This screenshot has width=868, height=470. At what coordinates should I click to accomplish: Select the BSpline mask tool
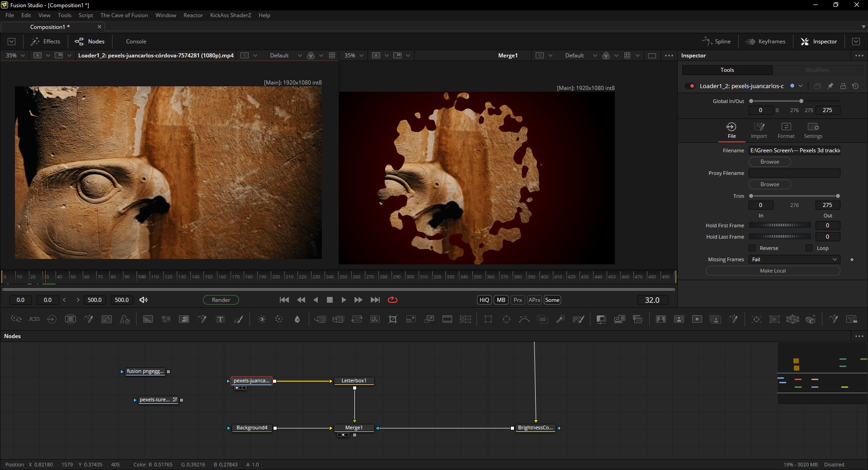[524, 319]
